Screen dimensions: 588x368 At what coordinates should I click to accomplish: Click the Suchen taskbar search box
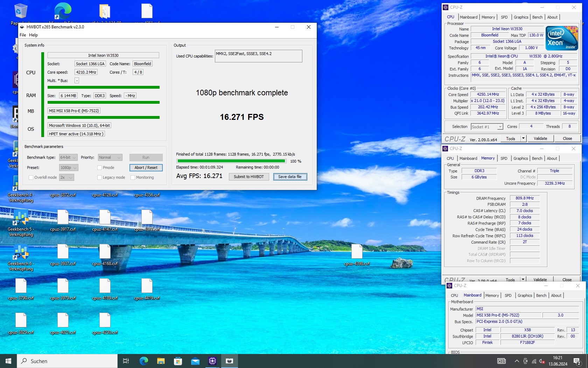(x=67, y=361)
